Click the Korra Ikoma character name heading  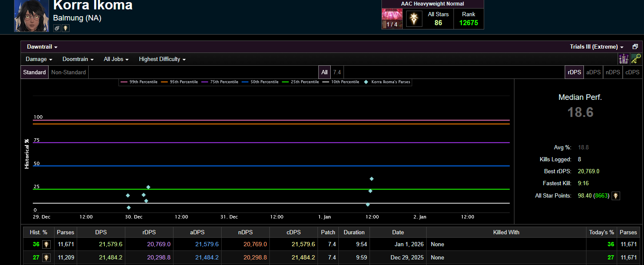(x=93, y=6)
